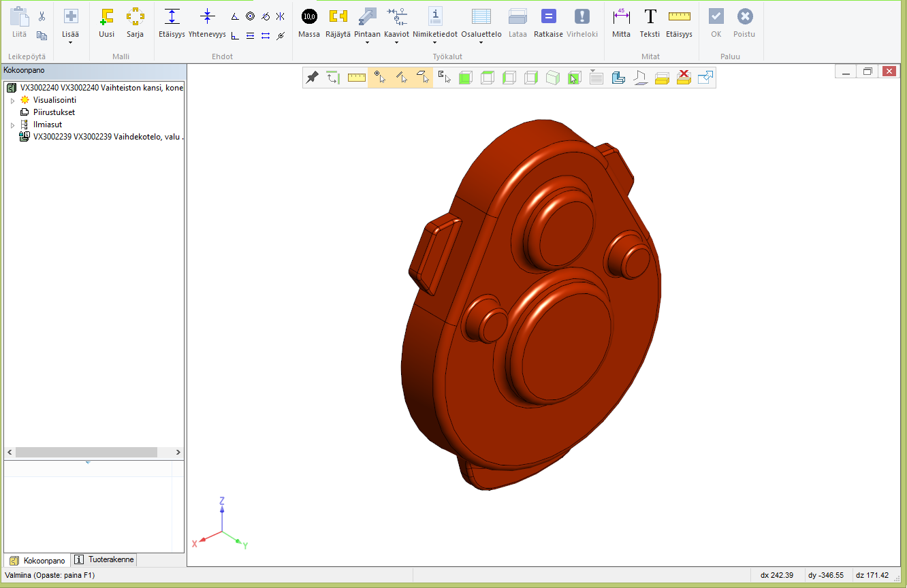Image resolution: width=907 pixels, height=588 pixels.
Task: Switch to the Tuoterakenne tab
Action: pyautogui.click(x=105, y=559)
